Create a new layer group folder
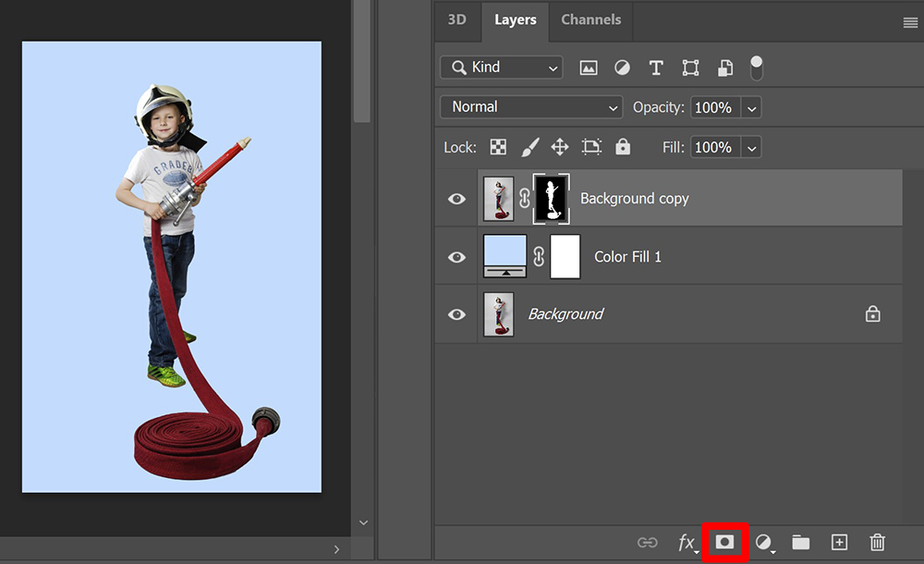 800,543
